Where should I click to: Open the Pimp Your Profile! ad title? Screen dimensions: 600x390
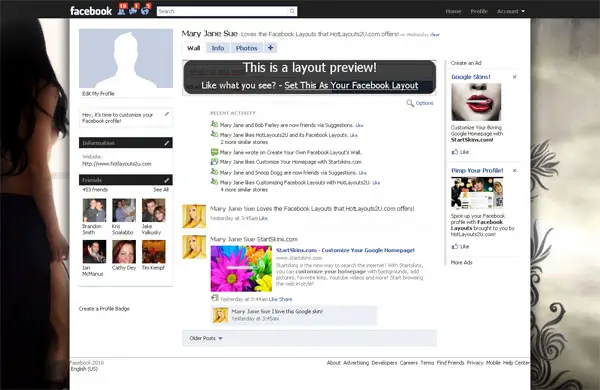click(x=477, y=171)
